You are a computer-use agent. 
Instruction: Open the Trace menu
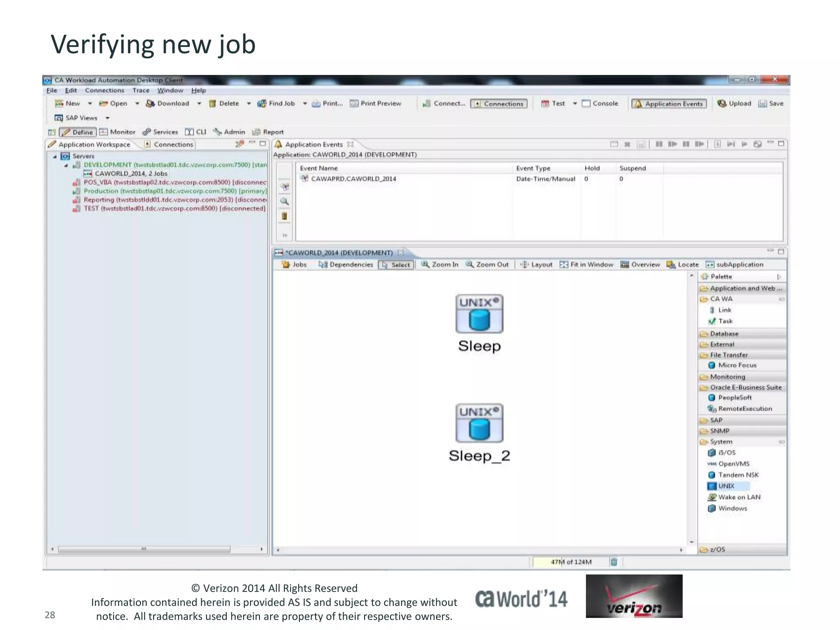click(x=141, y=90)
